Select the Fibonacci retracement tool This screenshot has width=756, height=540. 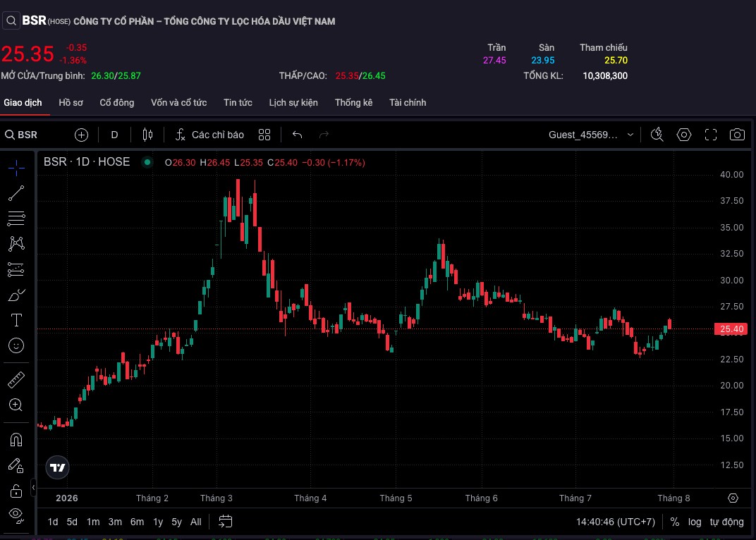16,219
